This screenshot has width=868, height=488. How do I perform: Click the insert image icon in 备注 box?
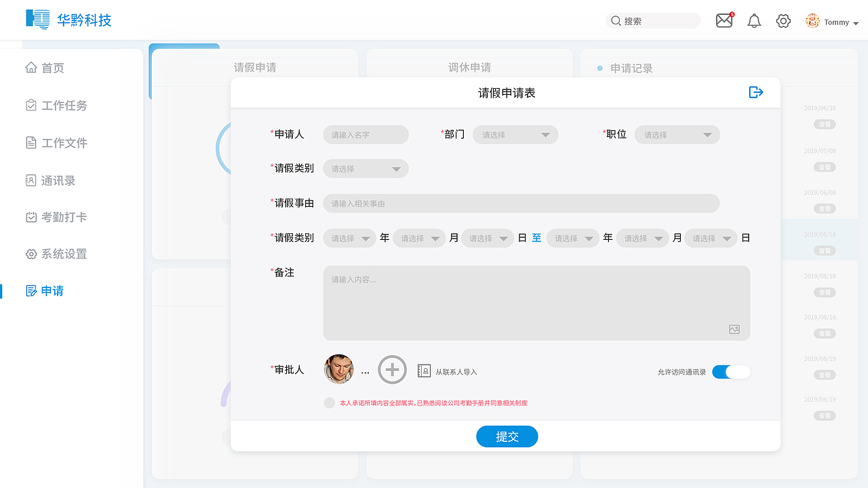pyautogui.click(x=734, y=329)
